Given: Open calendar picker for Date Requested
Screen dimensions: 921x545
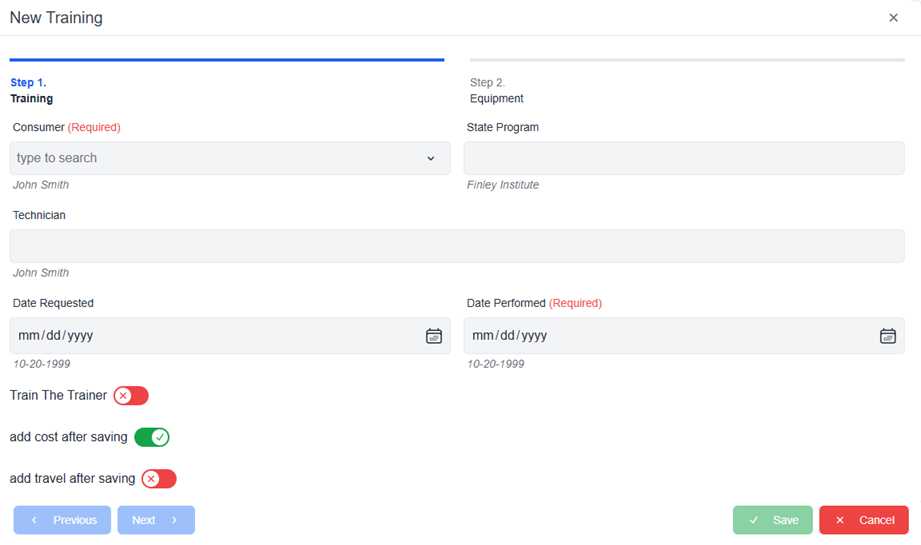Looking at the screenshot, I should (433, 336).
